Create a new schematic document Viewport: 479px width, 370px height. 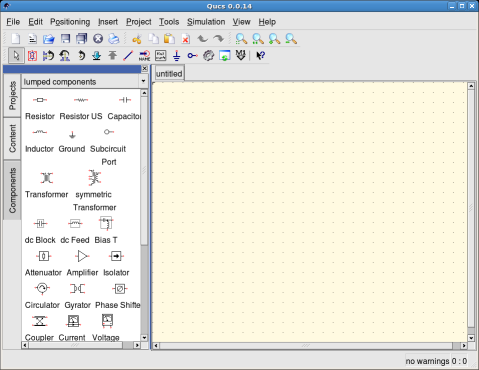[x=16, y=39]
